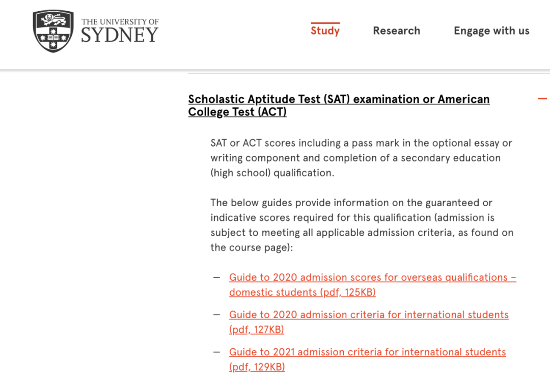Open the 2020 overseas qualifications admission scores guide

(x=372, y=277)
